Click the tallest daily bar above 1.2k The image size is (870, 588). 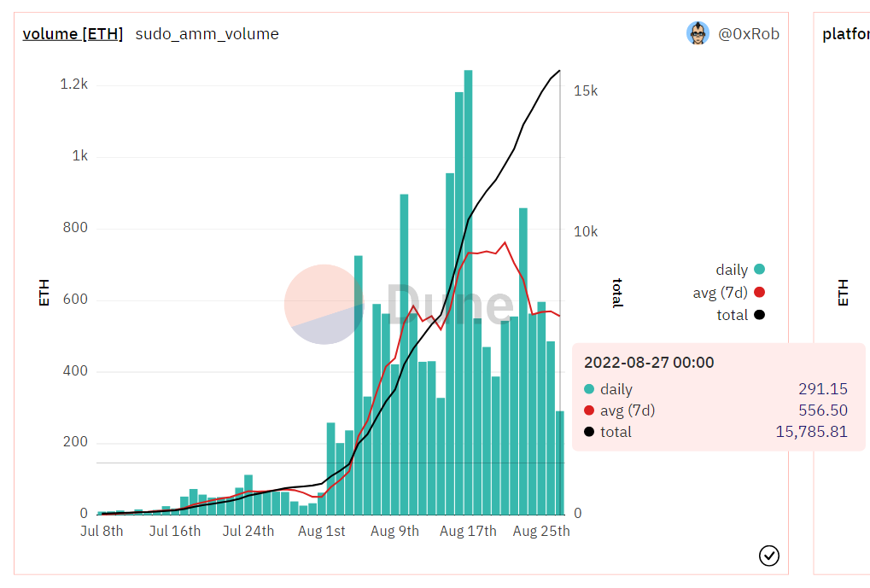[x=468, y=290]
